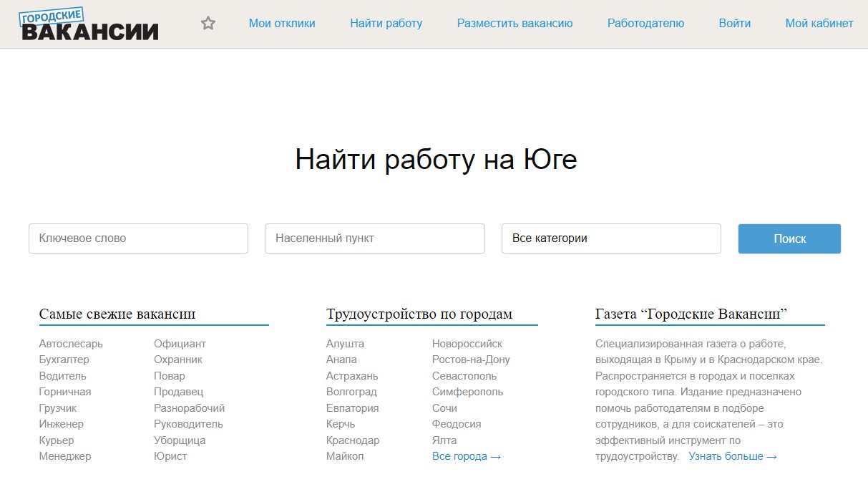
Task: Click Все города → link
Action: click(467, 456)
